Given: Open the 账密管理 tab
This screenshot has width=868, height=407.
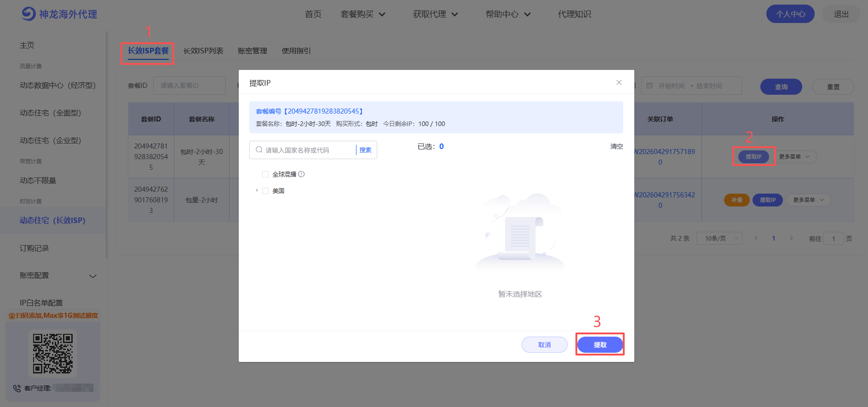Looking at the screenshot, I should click(252, 51).
